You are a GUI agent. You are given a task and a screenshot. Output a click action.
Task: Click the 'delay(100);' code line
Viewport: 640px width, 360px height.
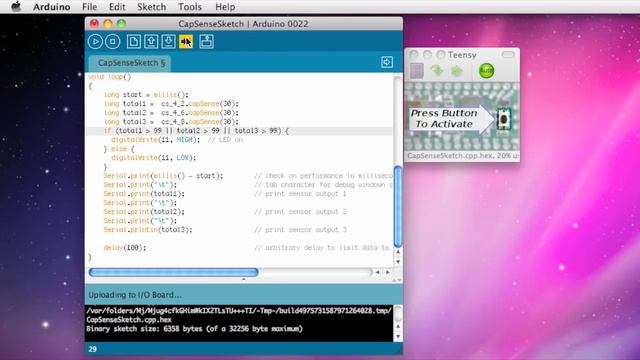click(124, 248)
